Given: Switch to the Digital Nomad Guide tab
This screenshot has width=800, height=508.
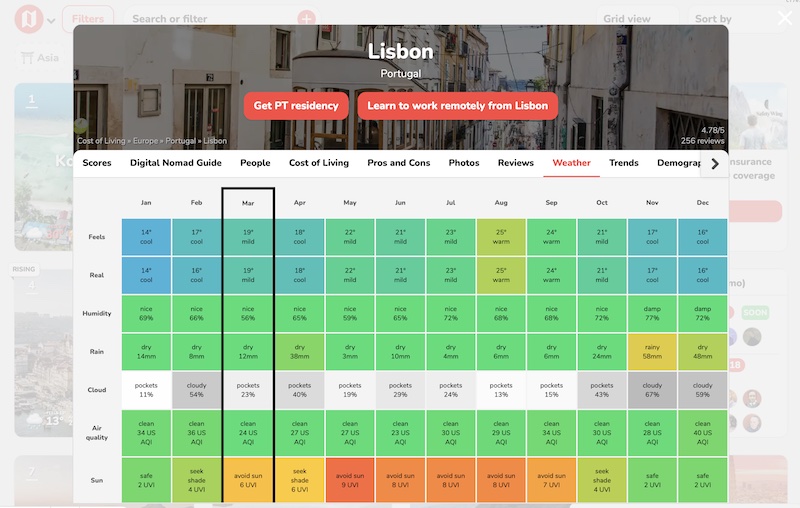Looking at the screenshot, I should [176, 163].
